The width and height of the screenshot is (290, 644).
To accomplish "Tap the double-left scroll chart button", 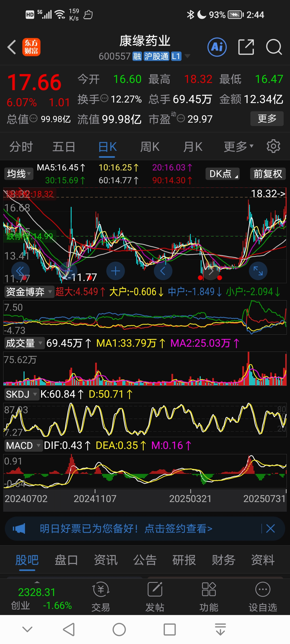I will pos(20,271).
